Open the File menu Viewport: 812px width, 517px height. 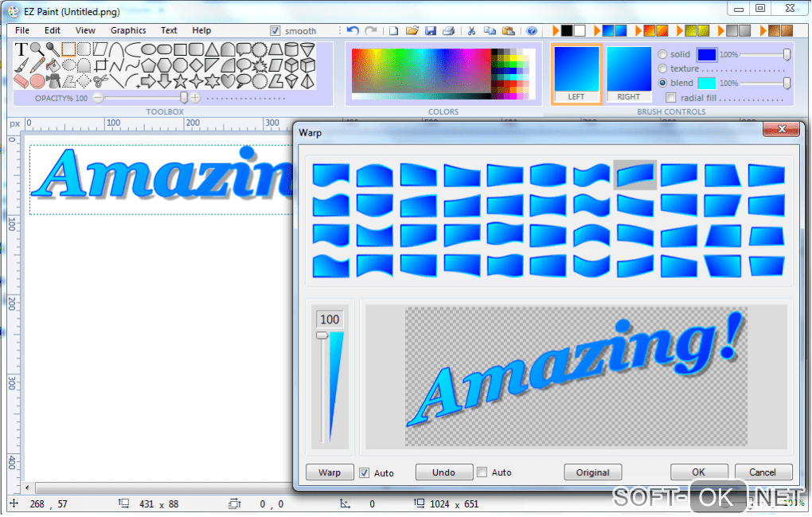pyautogui.click(x=22, y=30)
